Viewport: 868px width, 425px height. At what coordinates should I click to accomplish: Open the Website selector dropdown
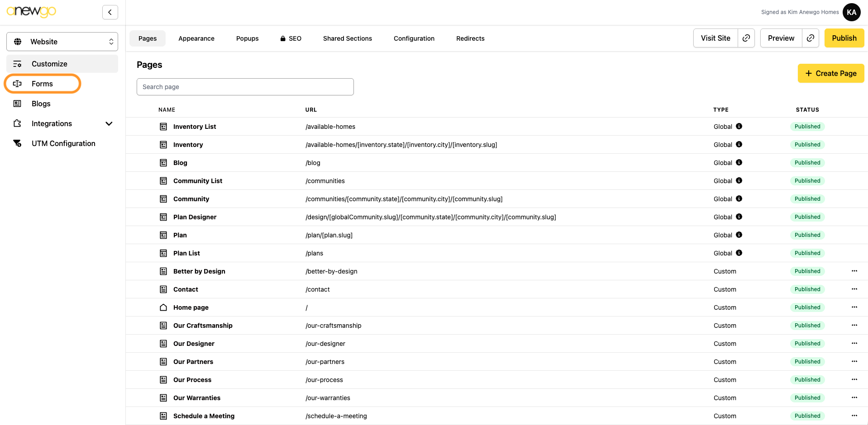tap(62, 42)
